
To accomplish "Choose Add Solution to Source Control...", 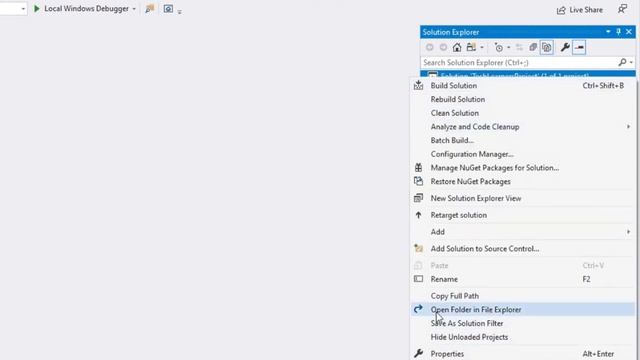I will [522, 249].
